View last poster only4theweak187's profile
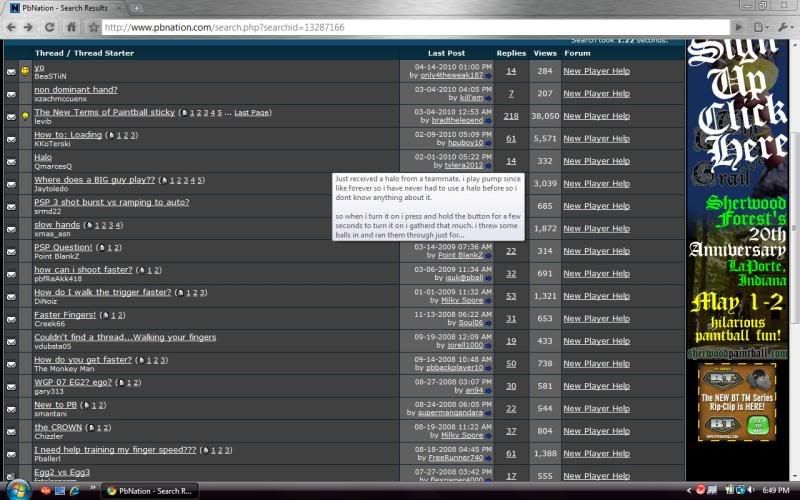800x500 pixels. (x=452, y=76)
